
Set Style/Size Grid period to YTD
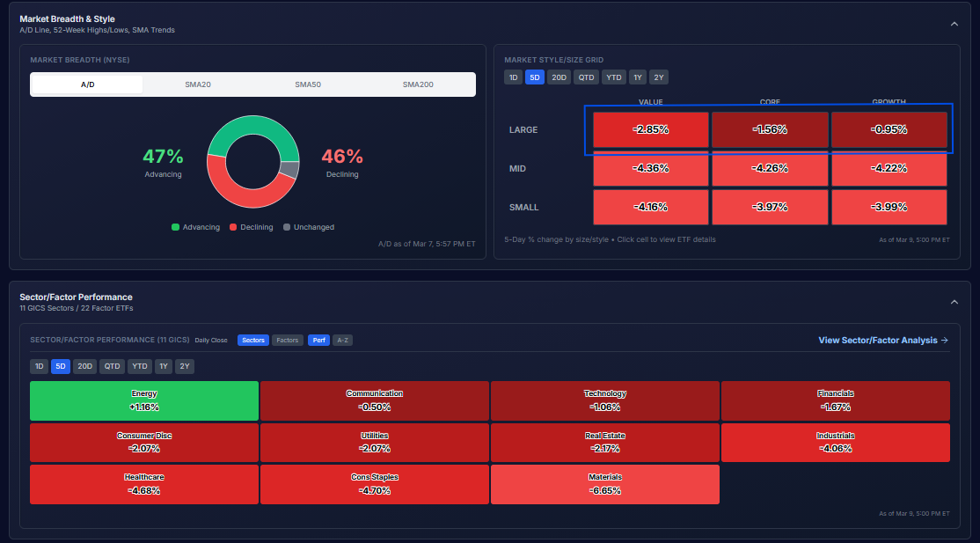pos(614,77)
